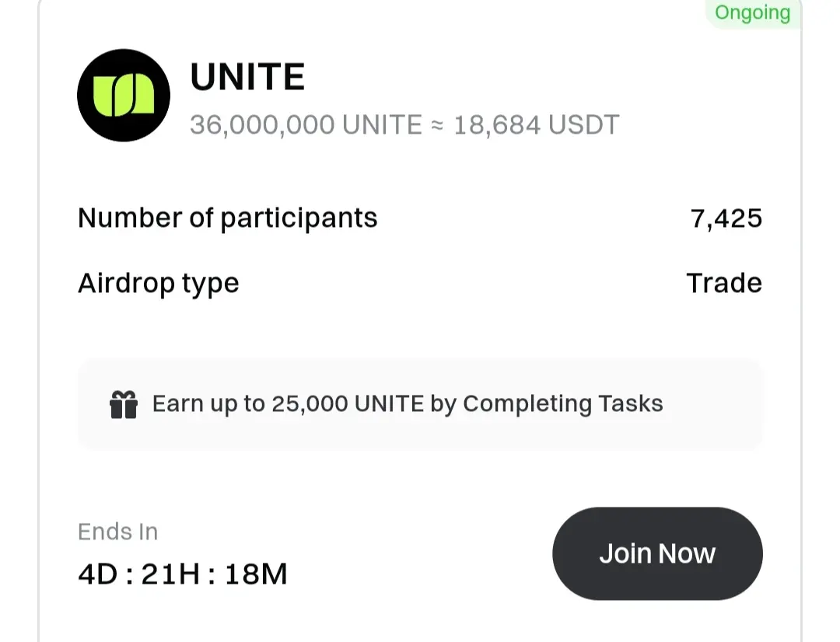This screenshot has height=642, width=840.
Task: Click the 25,000 UNITE amount in banner
Action: [348, 403]
